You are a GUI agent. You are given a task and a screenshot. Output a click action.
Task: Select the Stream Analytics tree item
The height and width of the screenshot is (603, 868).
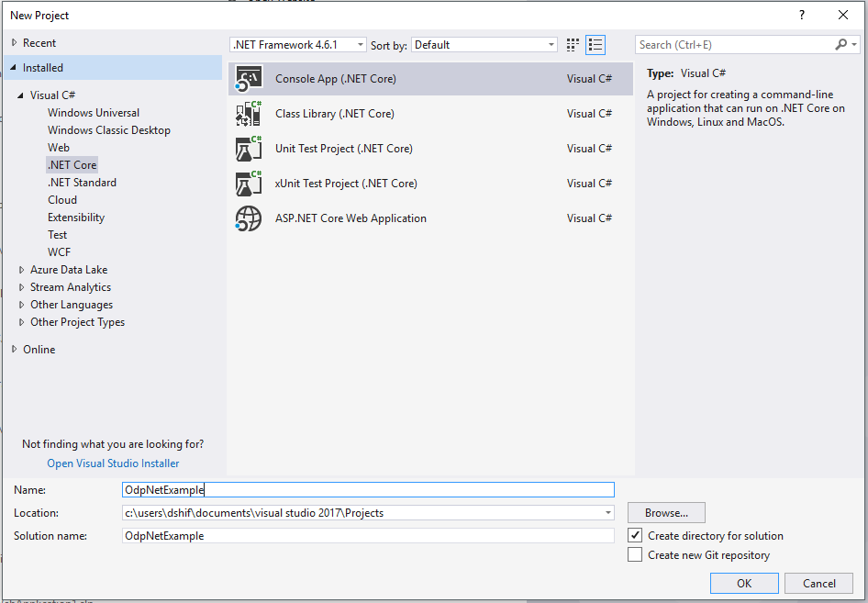(x=71, y=287)
